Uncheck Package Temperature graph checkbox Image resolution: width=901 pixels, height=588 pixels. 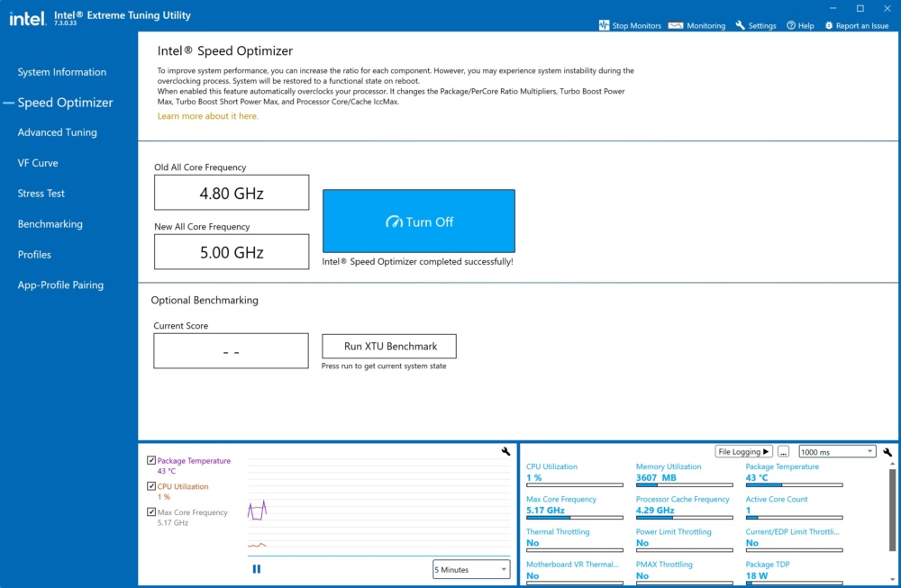[x=151, y=460]
